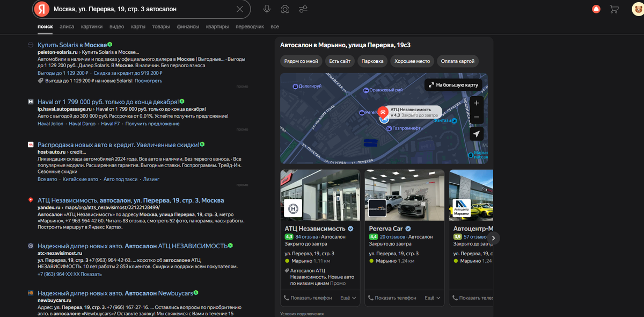Viewport: 644px width, 317px height.
Task: Open the АТЦ Независимость photo thumbnail
Action: click(x=320, y=194)
